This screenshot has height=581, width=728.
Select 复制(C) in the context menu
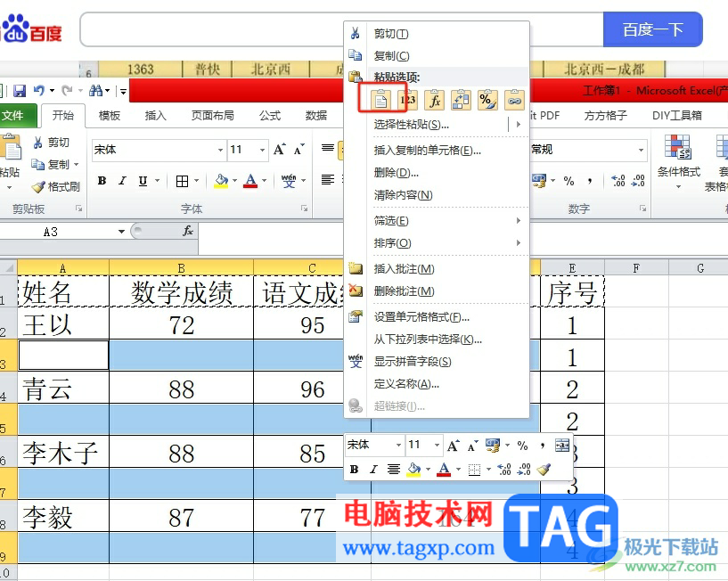coord(391,56)
